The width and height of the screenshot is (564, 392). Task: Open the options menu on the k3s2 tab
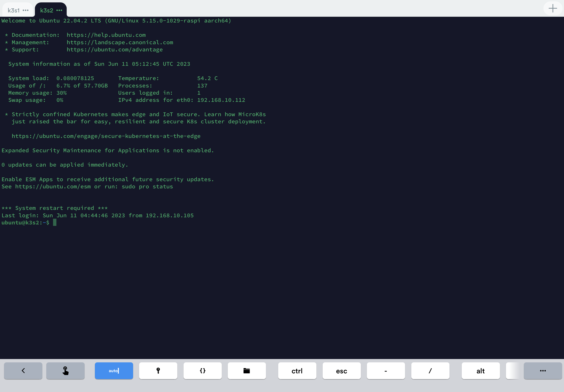click(x=59, y=11)
